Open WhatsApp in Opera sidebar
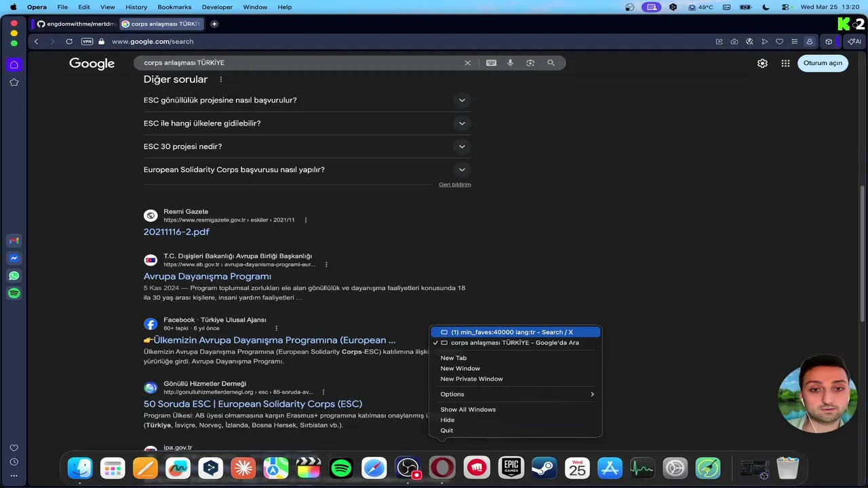The image size is (868, 488). (x=14, y=276)
